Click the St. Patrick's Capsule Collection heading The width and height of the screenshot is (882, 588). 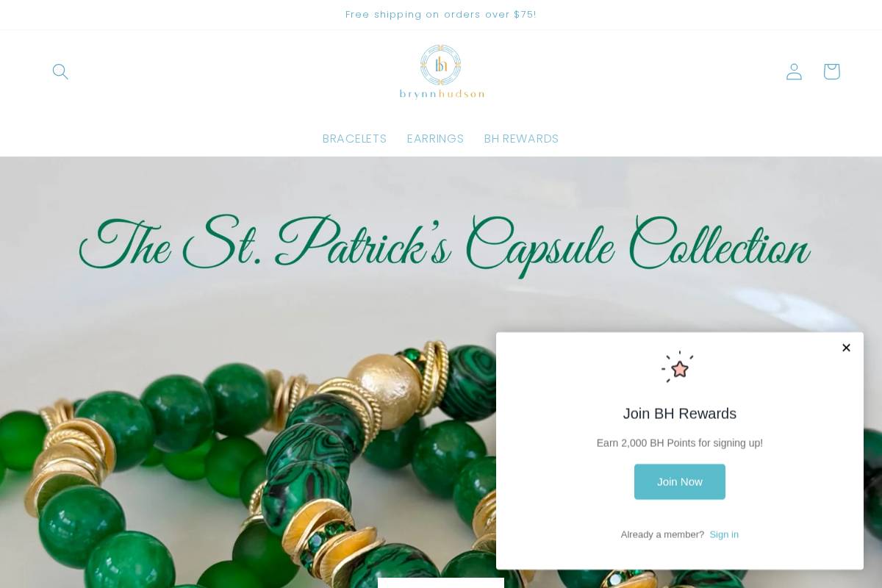click(444, 246)
